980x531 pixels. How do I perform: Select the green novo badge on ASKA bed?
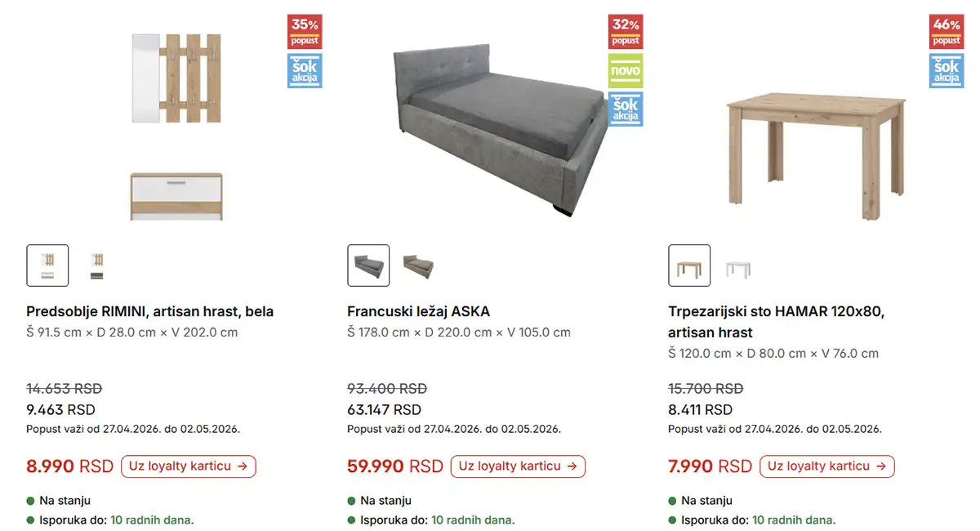point(626,71)
